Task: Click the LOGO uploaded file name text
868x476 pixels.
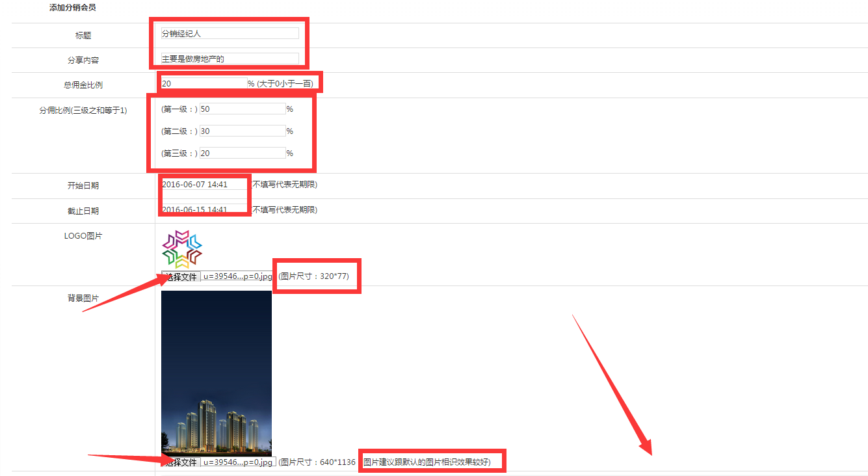Action: [237, 276]
